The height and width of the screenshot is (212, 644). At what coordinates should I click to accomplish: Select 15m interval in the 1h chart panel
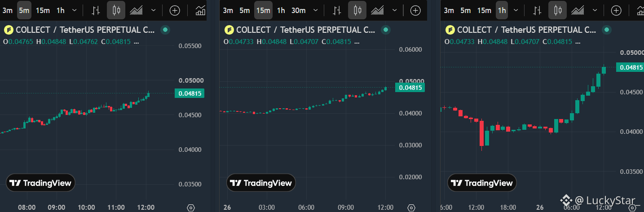pos(484,10)
